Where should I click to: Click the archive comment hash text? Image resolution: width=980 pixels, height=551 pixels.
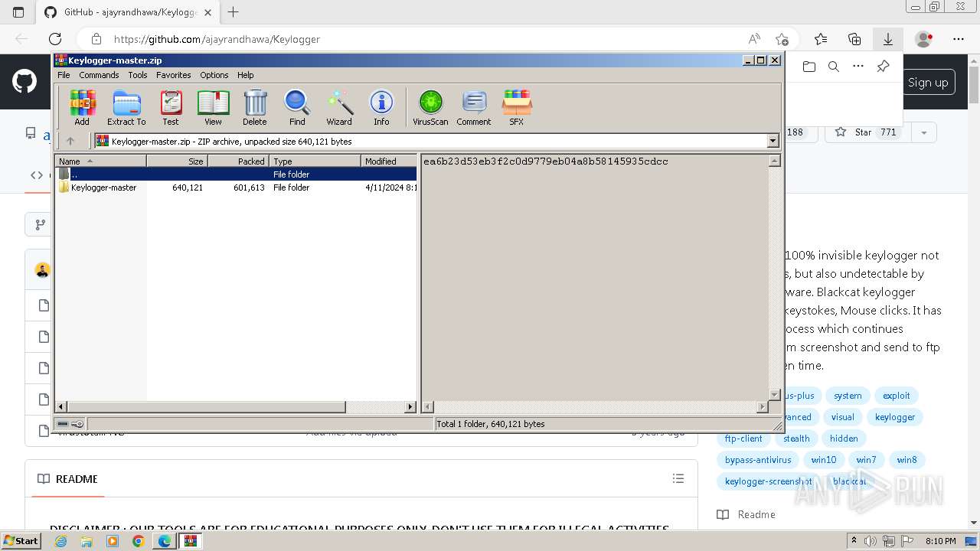click(545, 161)
